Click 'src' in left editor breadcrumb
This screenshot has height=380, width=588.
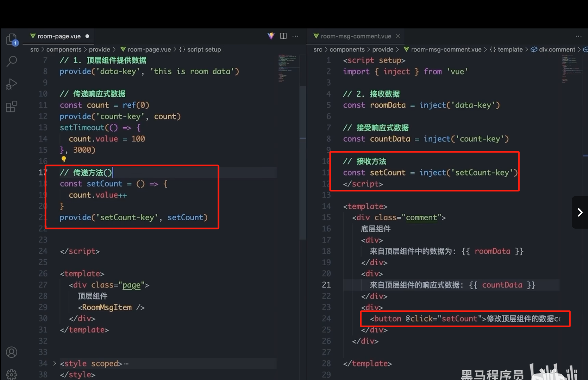point(35,49)
